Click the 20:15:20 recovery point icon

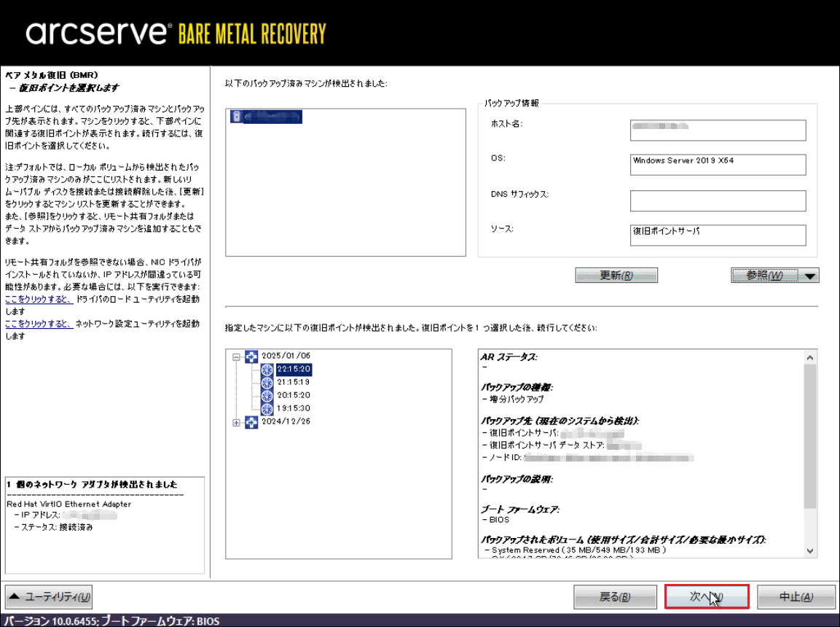pyautogui.click(x=267, y=395)
